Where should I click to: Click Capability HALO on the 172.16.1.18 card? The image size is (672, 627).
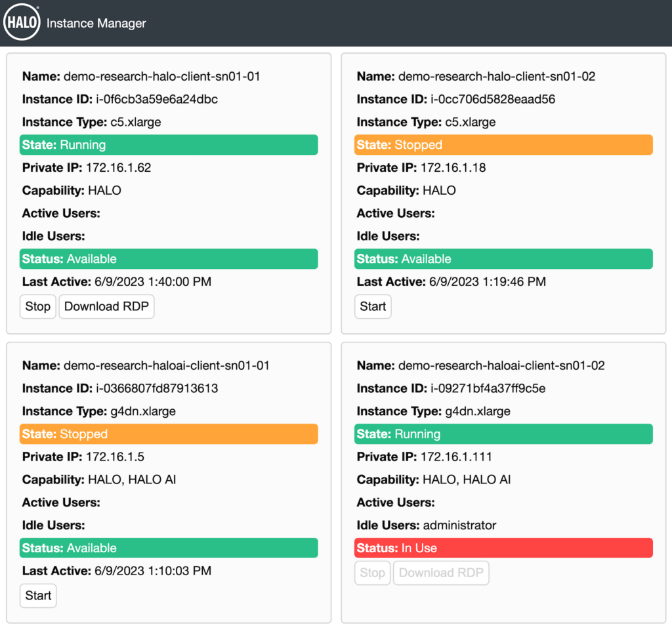[407, 191]
